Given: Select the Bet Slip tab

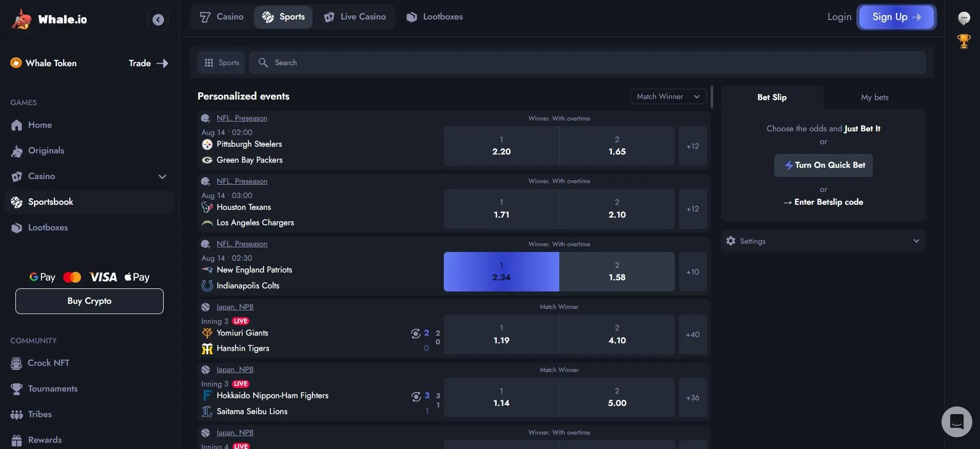Looking at the screenshot, I should 772,97.
